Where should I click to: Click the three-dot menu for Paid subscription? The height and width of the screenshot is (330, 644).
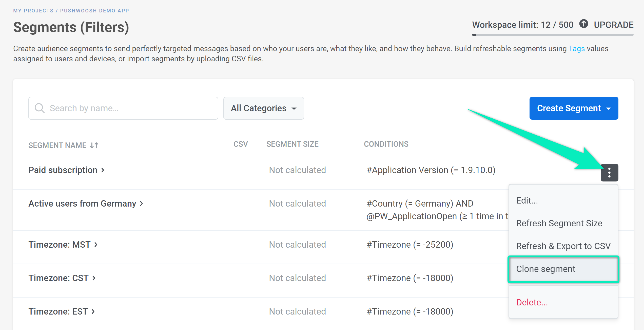tap(609, 172)
